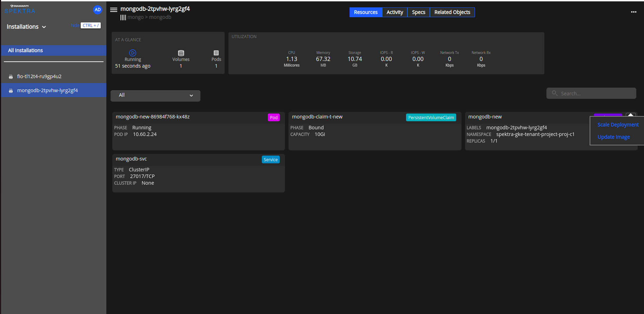Open the hamburger menu icon
This screenshot has width=644, height=314.
point(114,10)
